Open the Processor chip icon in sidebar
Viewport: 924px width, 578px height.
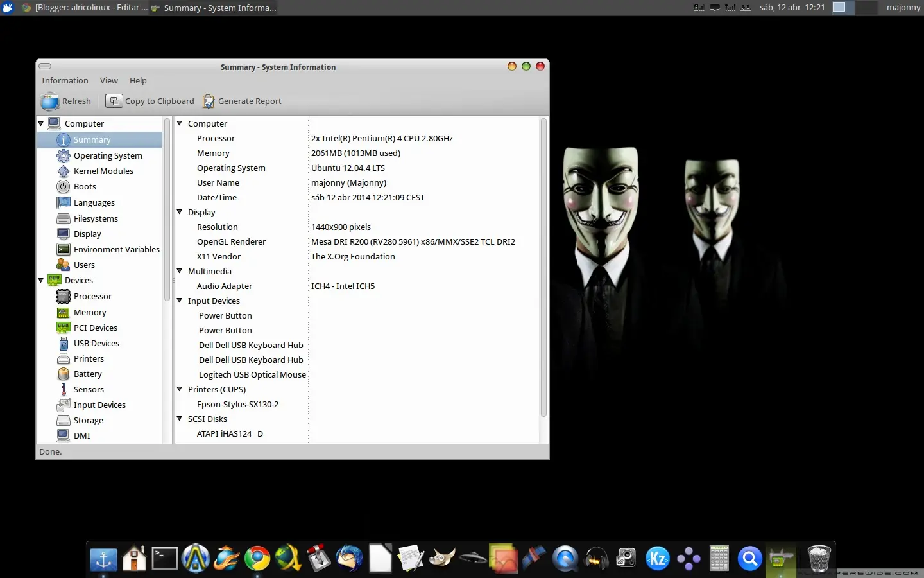pos(63,296)
